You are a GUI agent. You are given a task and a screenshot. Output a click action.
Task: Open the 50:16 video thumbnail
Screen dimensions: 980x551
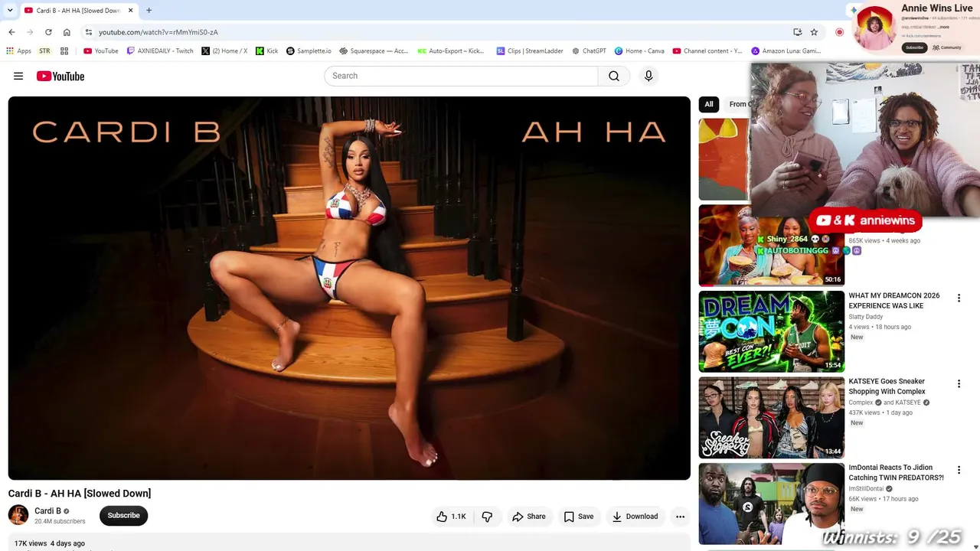[x=771, y=245]
